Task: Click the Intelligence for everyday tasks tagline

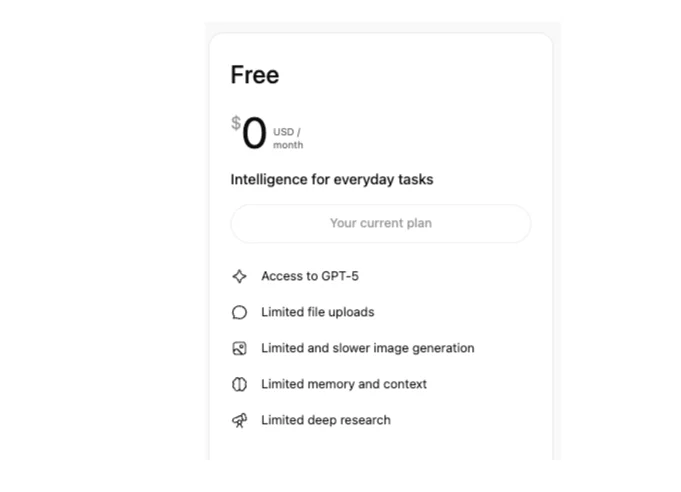Action: (332, 180)
